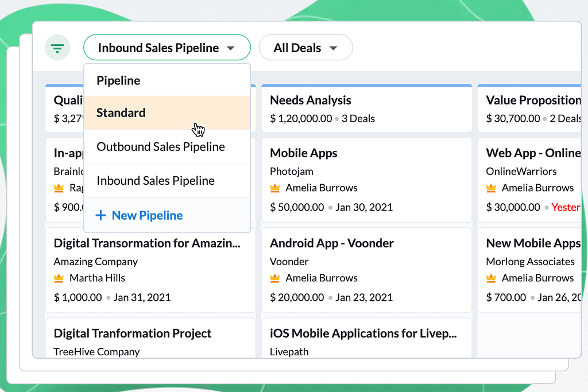Open the Digital Tranformation Project deal
Image resolution: width=588 pixels, height=392 pixels.
[150, 338]
